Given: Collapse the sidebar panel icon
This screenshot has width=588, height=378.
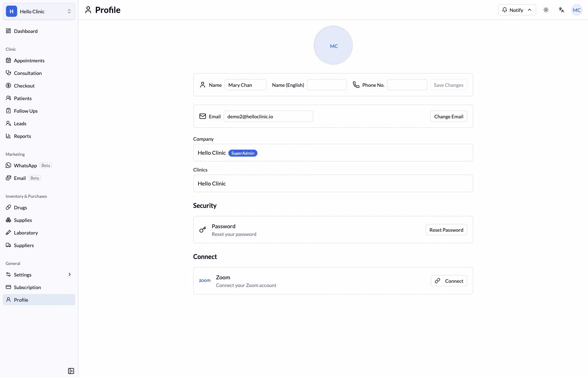Looking at the screenshot, I should 71,371.
